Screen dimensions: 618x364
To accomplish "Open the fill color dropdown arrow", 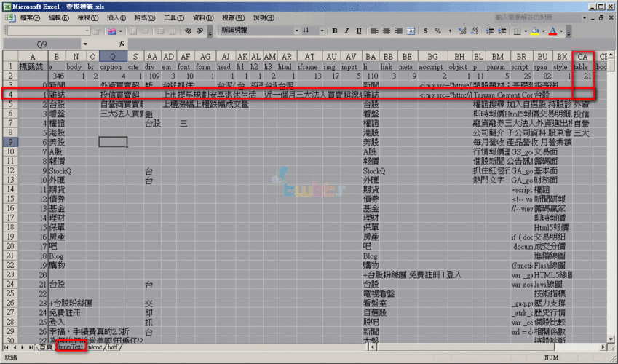I will (543, 31).
